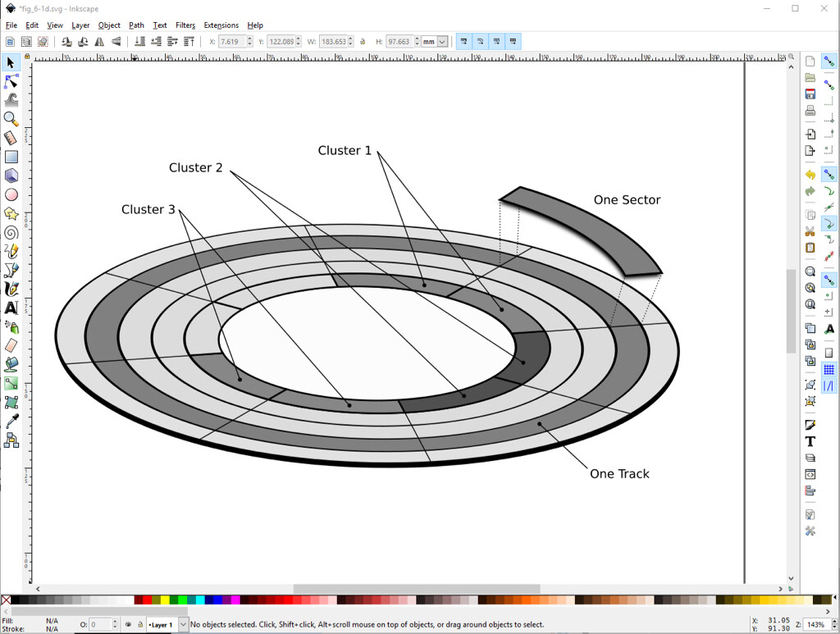Pick the yellow swatch in palette
This screenshot has width=840, height=634.
point(166,600)
